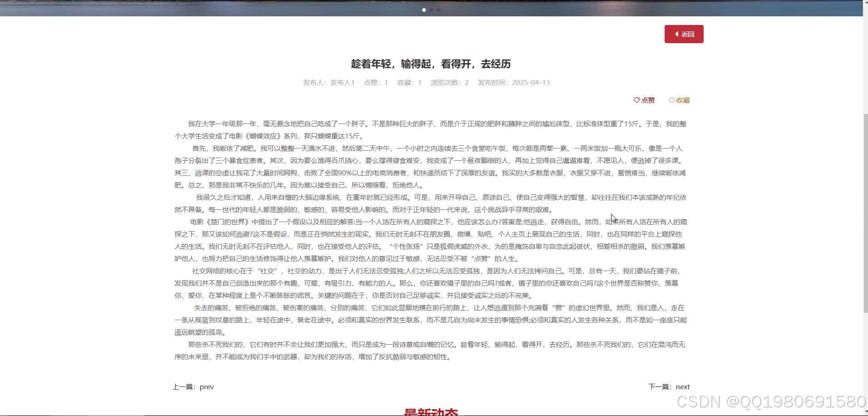The width and height of the screenshot is (868, 416).
Task: Click the carousel pagination control strip
Action: (431, 10)
